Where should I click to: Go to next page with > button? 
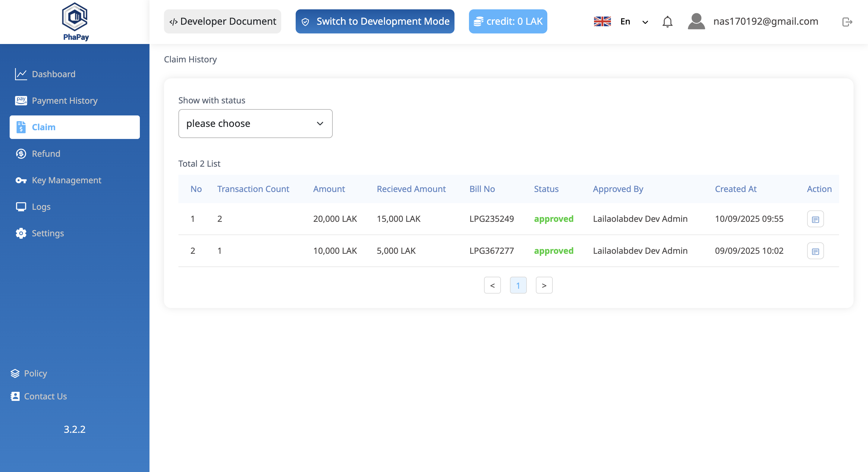click(544, 285)
